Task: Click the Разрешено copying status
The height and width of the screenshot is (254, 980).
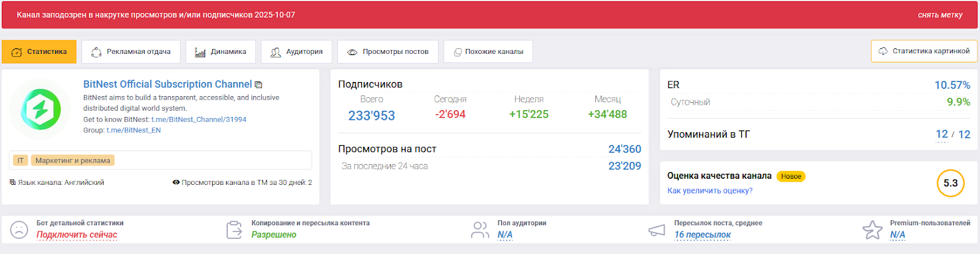Action: coord(274,235)
